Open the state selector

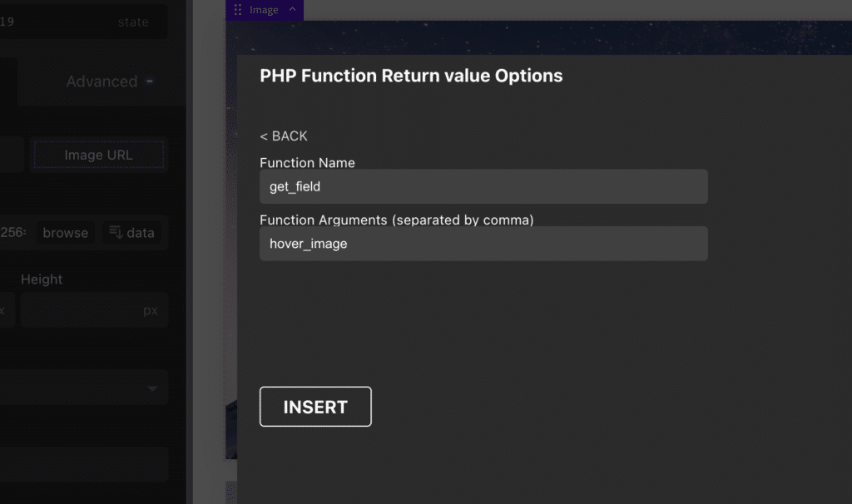click(133, 22)
